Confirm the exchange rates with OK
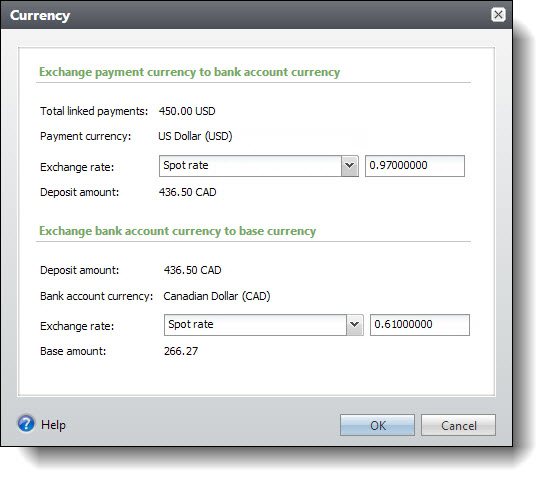Image resolution: width=553 pixels, height=487 pixels. coord(377,425)
